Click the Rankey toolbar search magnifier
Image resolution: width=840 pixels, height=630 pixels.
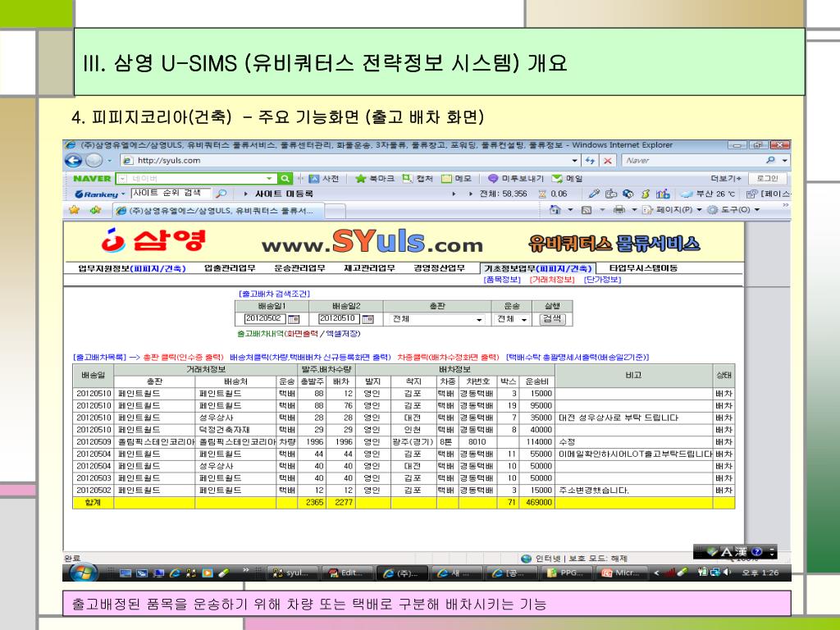tap(221, 194)
